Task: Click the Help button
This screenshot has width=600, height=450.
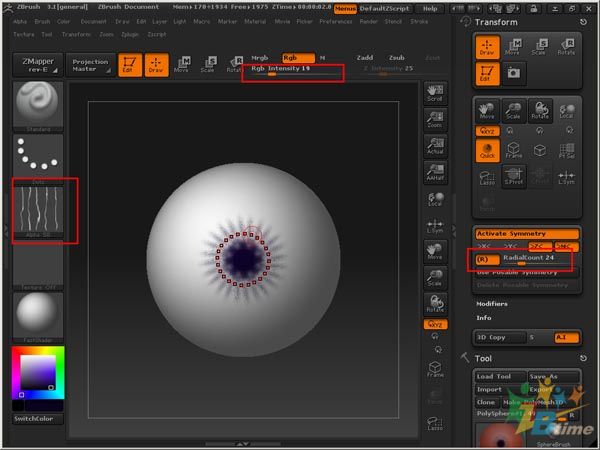Action: coord(430,8)
